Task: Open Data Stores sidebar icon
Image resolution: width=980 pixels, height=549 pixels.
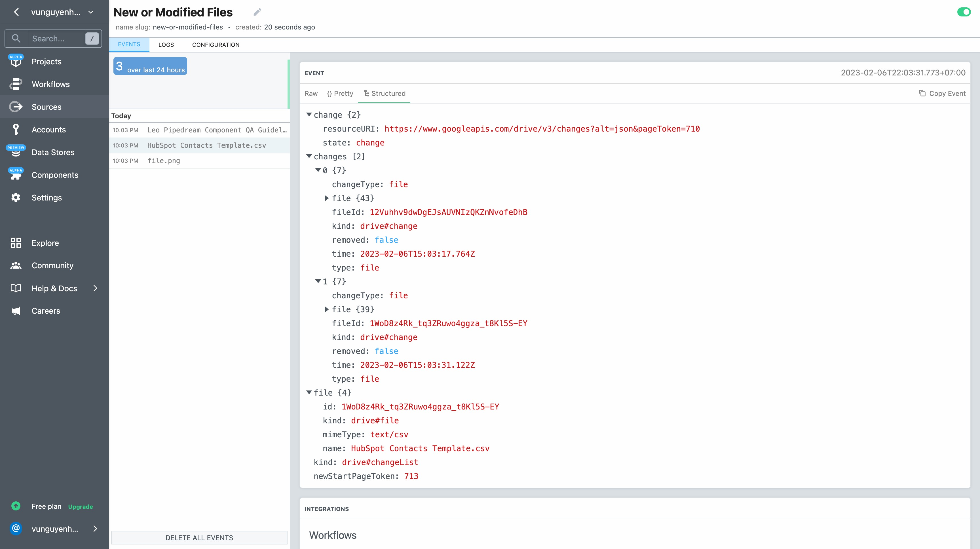Action: [x=16, y=152]
